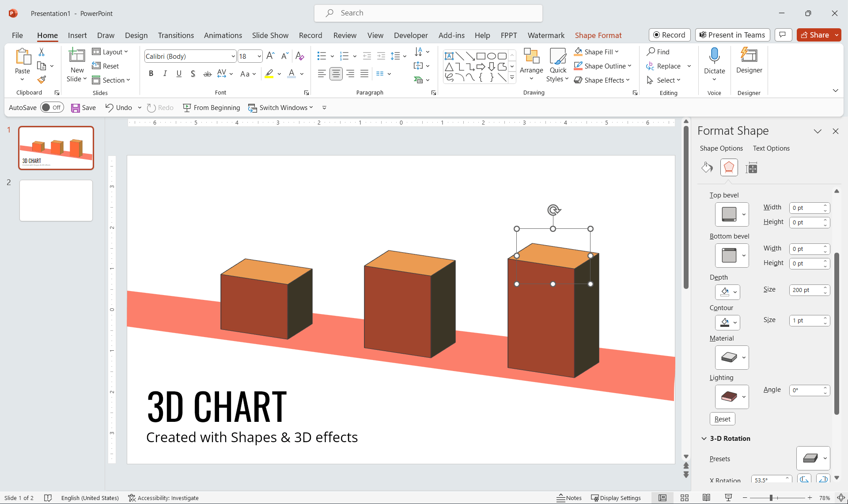Start slideshow From Beginning
This screenshot has height=504, width=848.
pyautogui.click(x=212, y=107)
